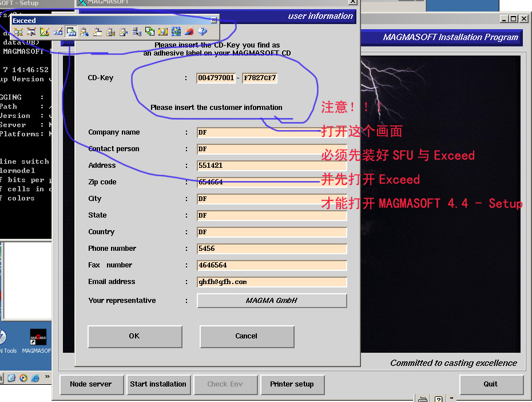Click the blue boxes with pencil icon in Exceed toolbar

[x=58, y=31]
